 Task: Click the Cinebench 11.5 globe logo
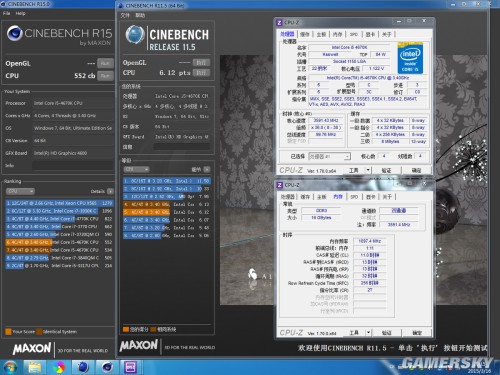135,35
